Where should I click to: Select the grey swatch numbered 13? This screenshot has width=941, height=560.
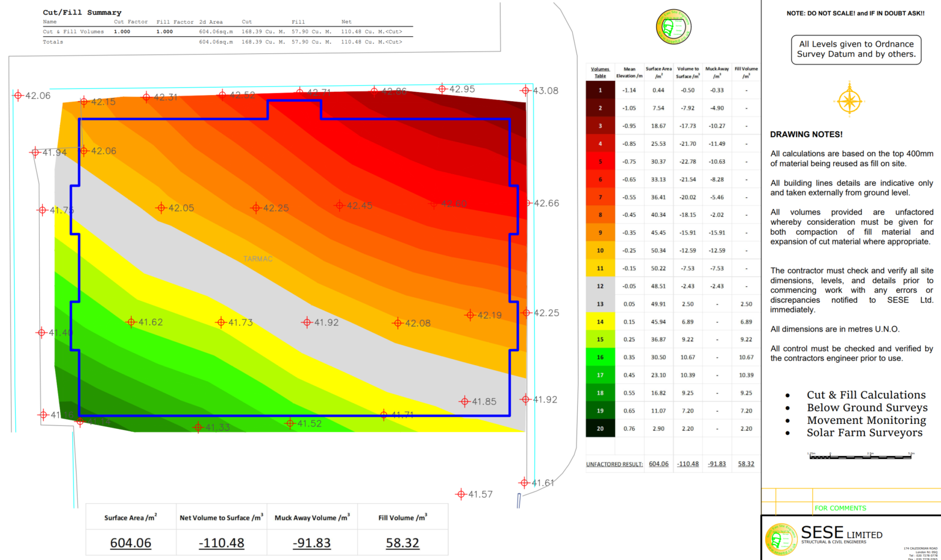600,304
